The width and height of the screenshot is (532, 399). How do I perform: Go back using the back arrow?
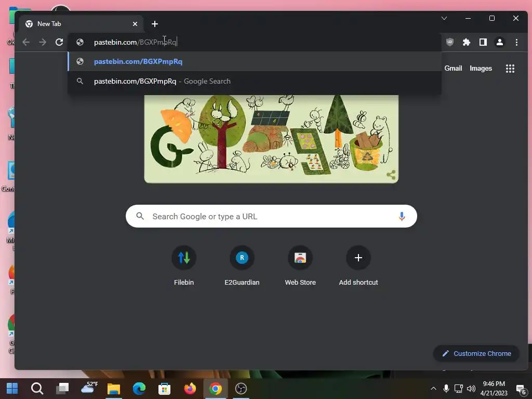click(x=26, y=42)
